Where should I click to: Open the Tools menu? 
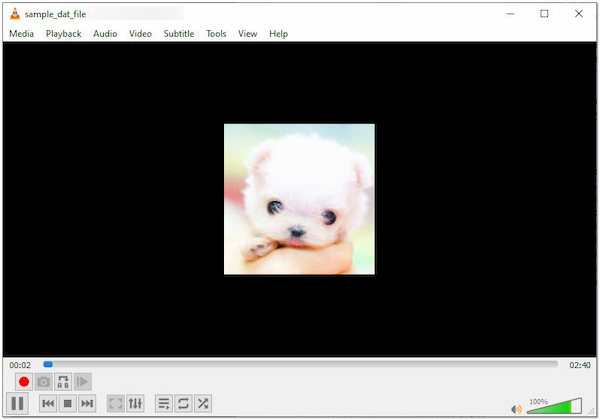[216, 34]
